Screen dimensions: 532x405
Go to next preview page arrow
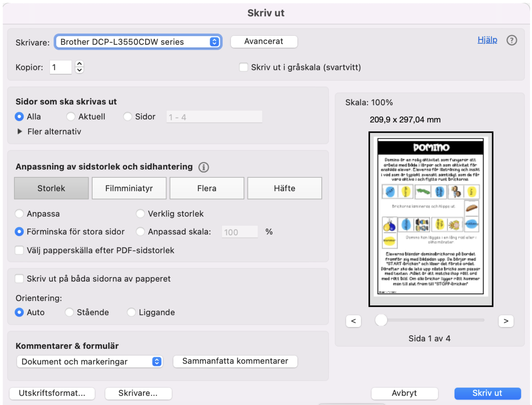506,321
